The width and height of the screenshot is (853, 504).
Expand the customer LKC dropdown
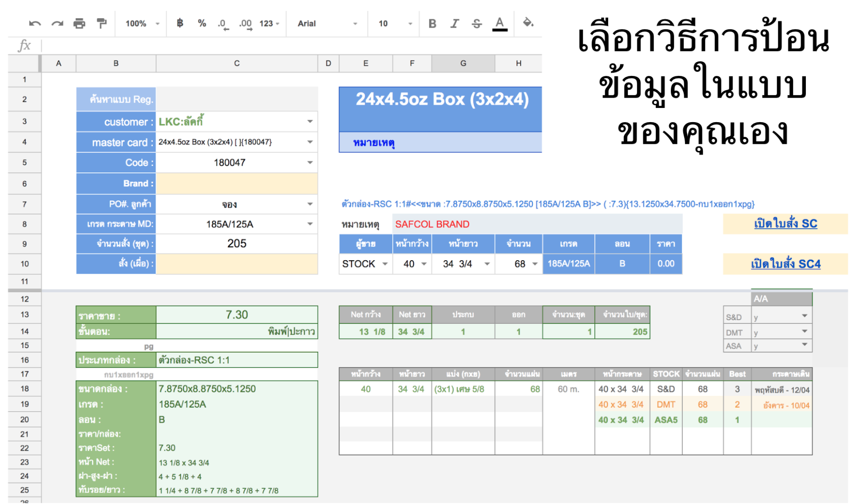click(x=310, y=122)
